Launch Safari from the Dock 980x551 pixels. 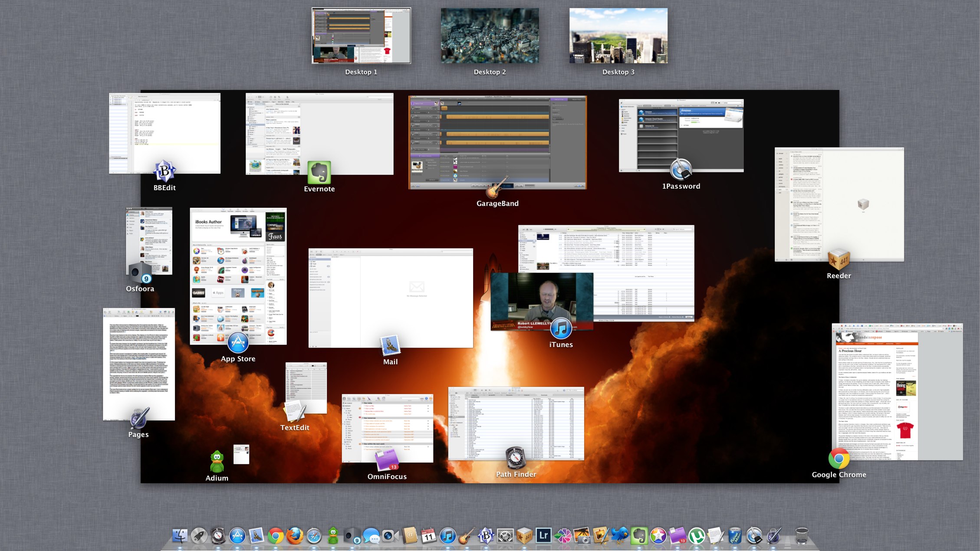coord(314,536)
